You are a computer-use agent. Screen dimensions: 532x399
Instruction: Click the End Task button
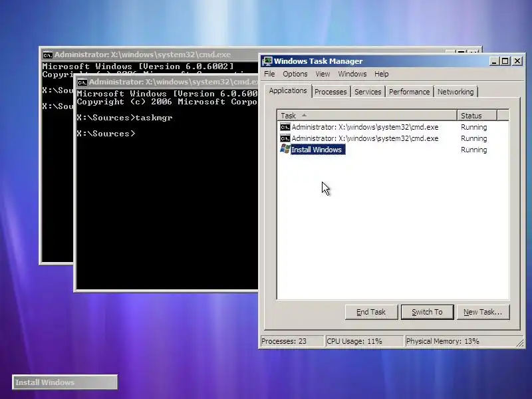pos(371,312)
